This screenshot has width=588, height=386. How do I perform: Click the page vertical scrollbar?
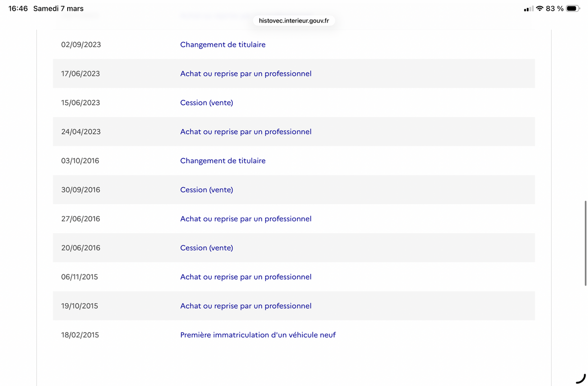point(586,243)
